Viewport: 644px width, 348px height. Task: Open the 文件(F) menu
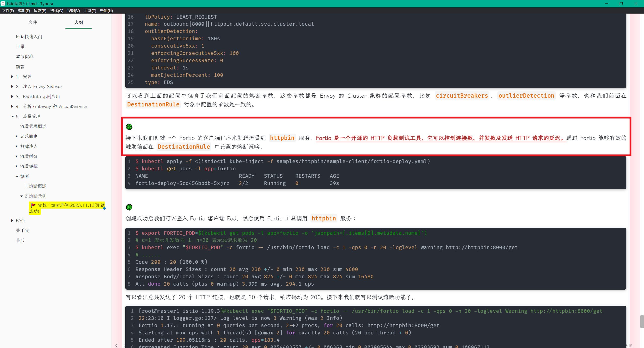pos(8,11)
